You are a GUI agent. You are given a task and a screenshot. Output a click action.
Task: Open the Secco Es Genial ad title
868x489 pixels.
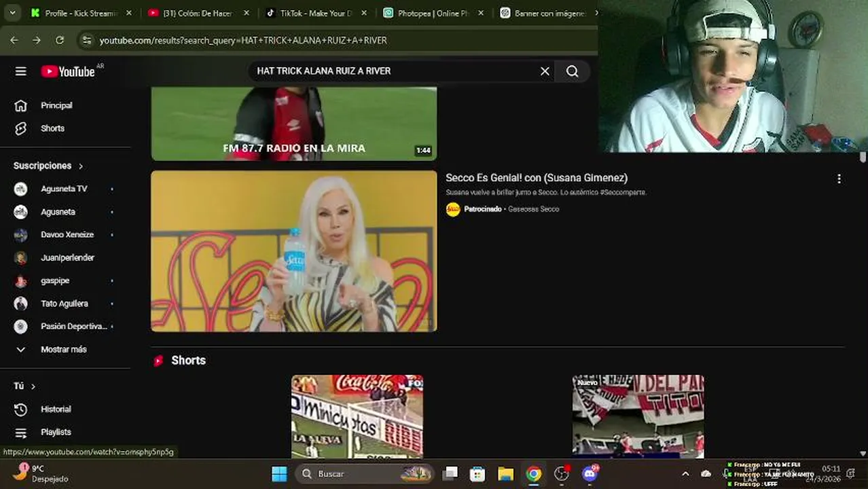pos(537,178)
